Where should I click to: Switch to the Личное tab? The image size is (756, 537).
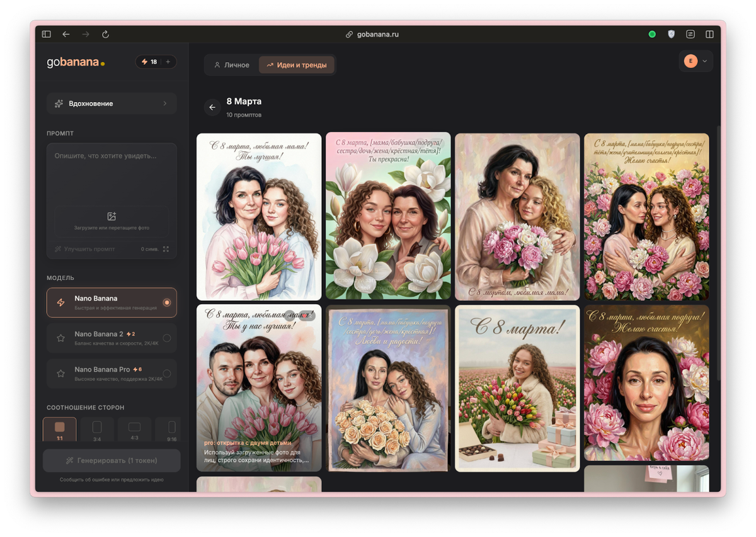pyautogui.click(x=232, y=65)
